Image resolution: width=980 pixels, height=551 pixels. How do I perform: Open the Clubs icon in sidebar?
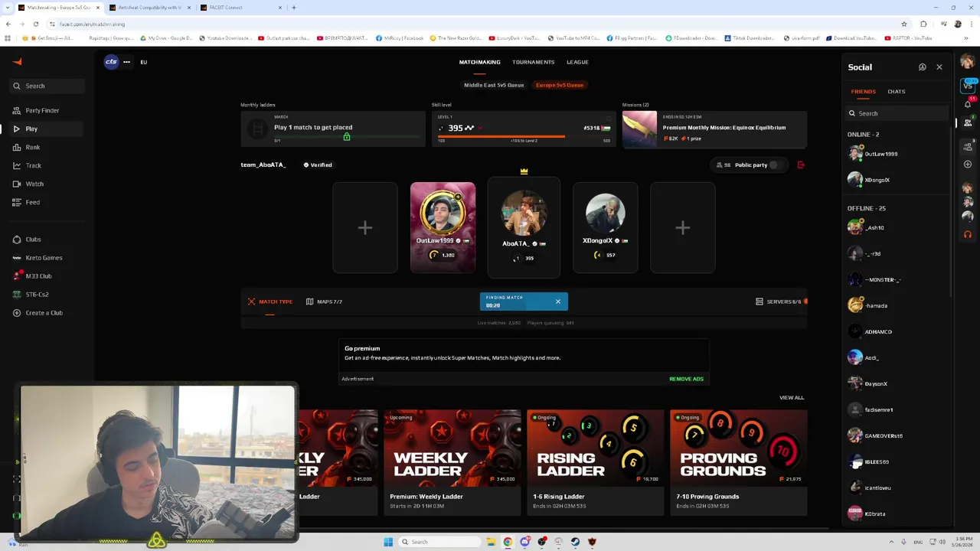tap(17, 240)
